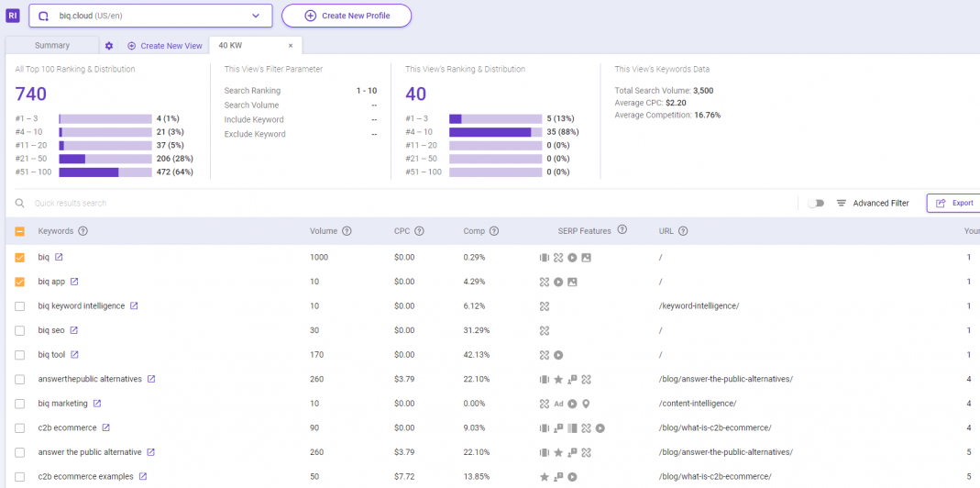Click the 740 total ranking count
The image size is (980, 488).
(x=31, y=94)
